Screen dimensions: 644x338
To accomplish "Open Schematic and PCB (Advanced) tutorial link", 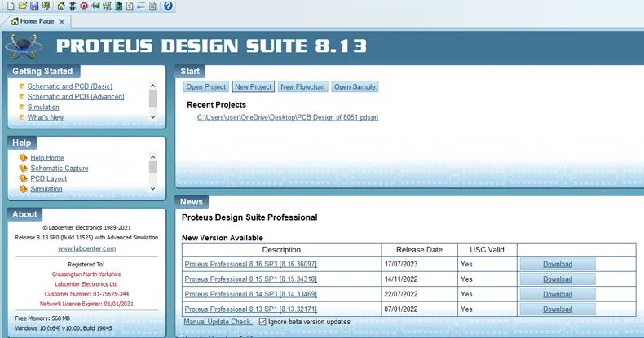I will [x=76, y=97].
